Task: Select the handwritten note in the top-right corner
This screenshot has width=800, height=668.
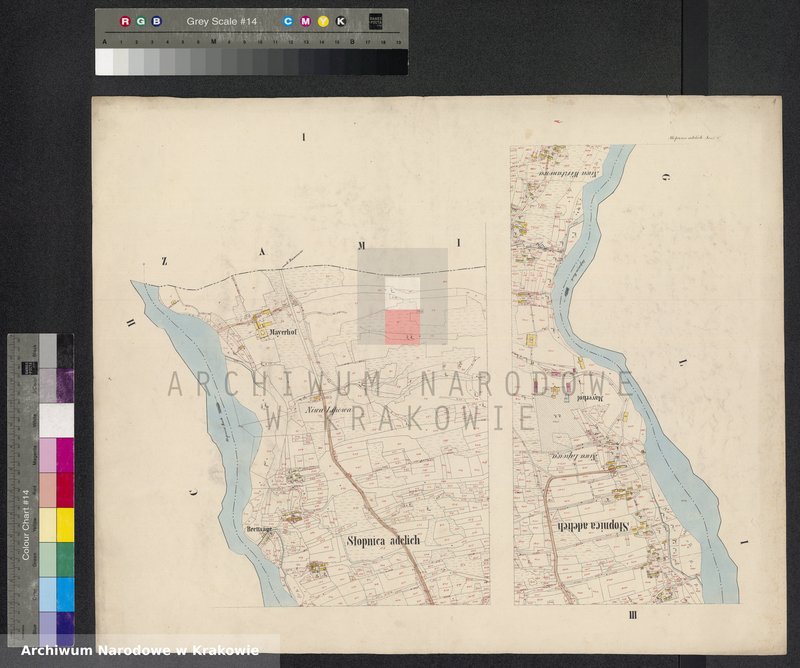Action: point(693,135)
